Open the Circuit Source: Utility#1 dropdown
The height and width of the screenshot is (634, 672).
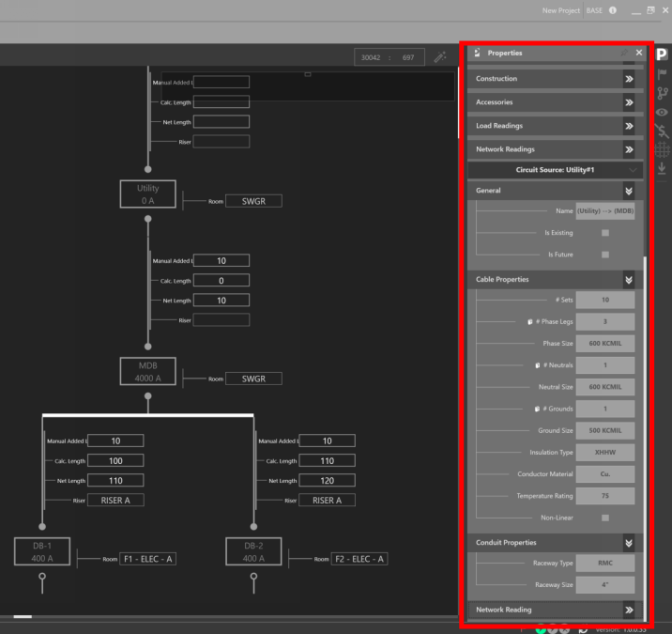point(556,170)
